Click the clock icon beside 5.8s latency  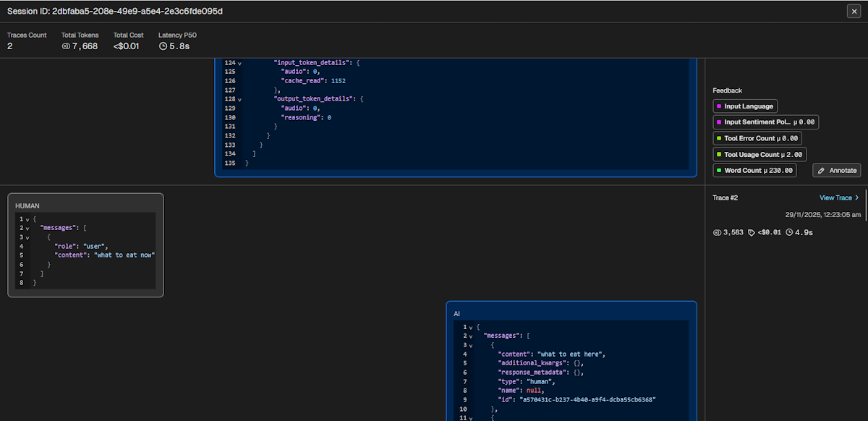[x=163, y=46]
